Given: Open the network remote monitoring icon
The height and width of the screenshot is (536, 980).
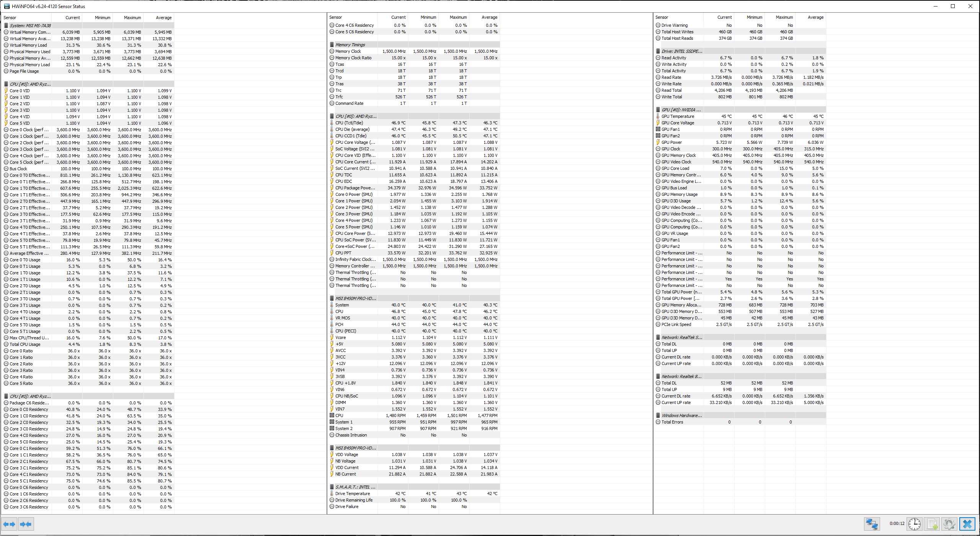Looking at the screenshot, I should [872, 524].
